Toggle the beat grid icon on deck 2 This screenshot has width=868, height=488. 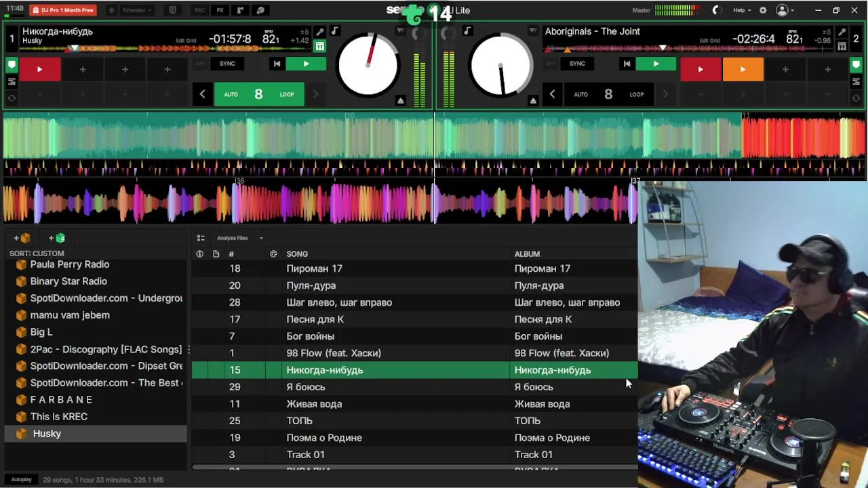pyautogui.click(x=842, y=46)
